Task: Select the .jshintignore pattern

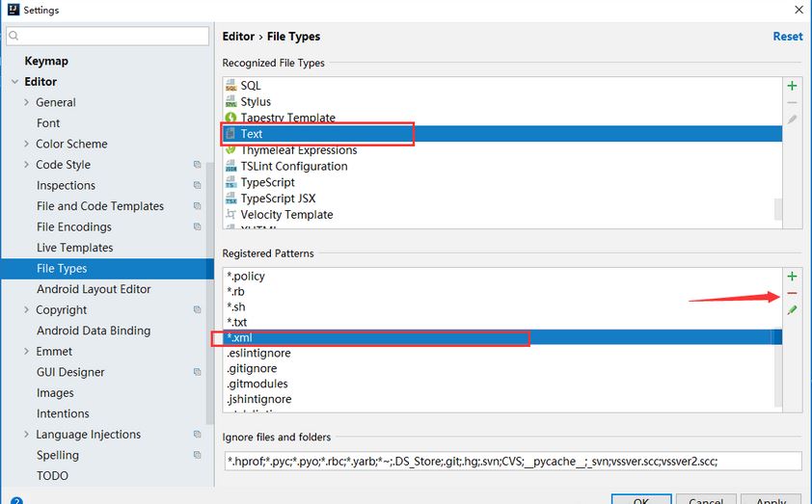Action: 502,399
